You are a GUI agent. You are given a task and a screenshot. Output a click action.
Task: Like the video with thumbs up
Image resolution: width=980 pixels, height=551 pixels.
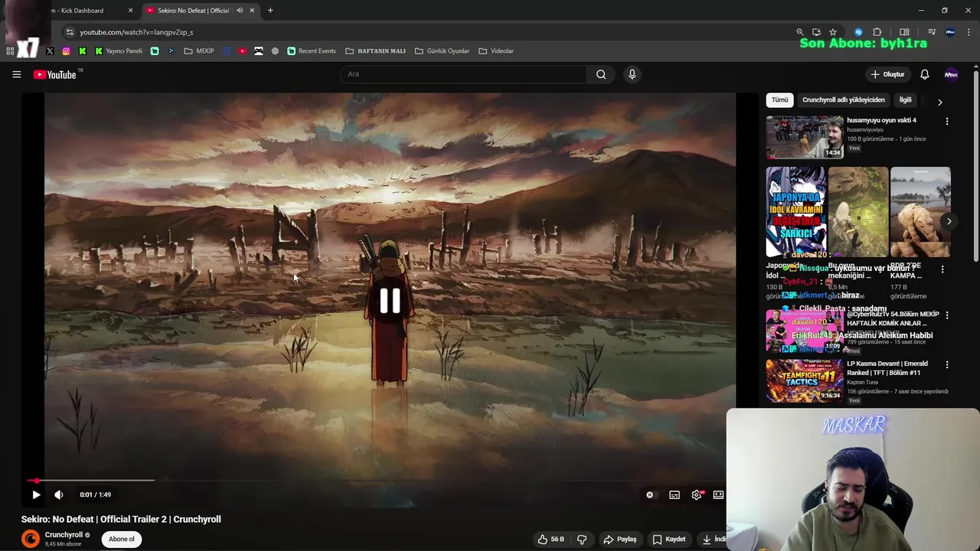552,539
